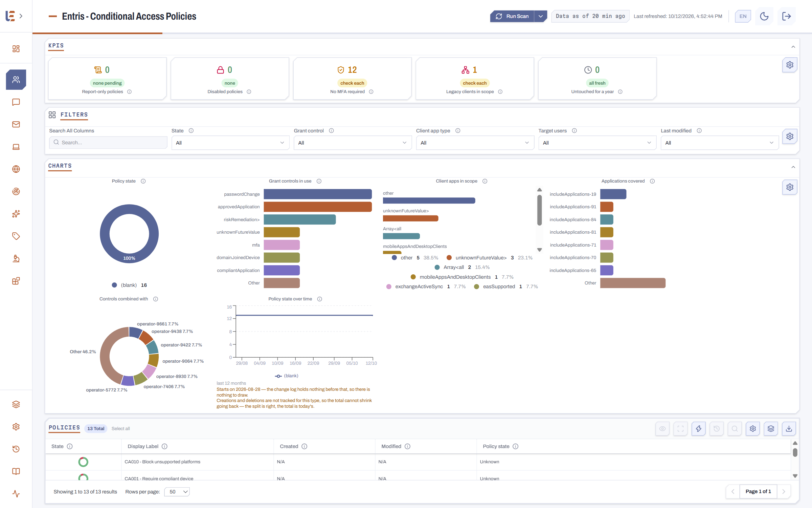Click Select all link
Image resolution: width=812 pixels, height=508 pixels.
[x=120, y=429]
